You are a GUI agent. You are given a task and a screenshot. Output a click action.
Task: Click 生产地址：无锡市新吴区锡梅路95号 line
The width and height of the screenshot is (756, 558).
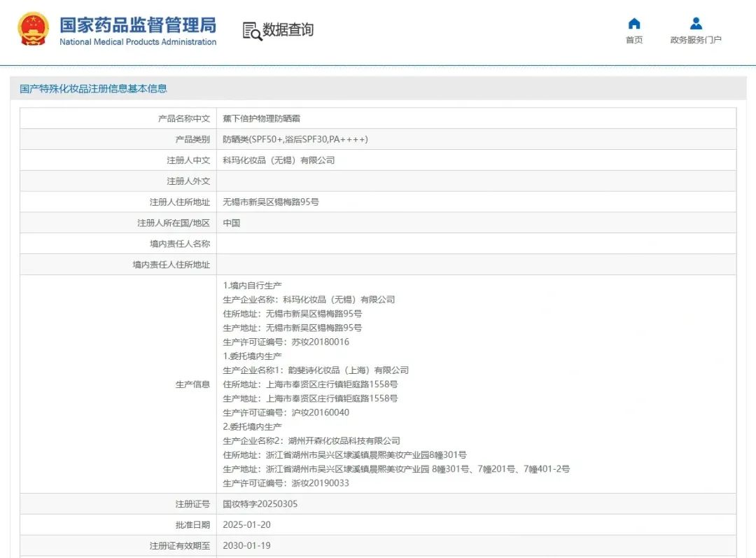coord(292,328)
